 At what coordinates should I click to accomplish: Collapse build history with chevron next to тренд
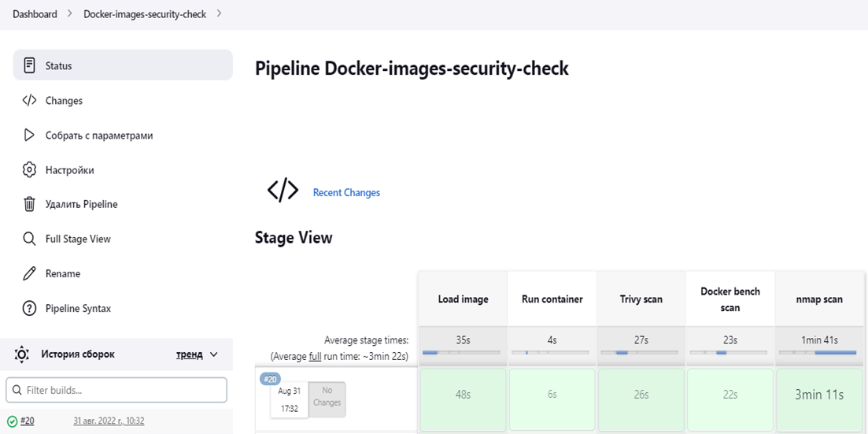pyautogui.click(x=215, y=354)
